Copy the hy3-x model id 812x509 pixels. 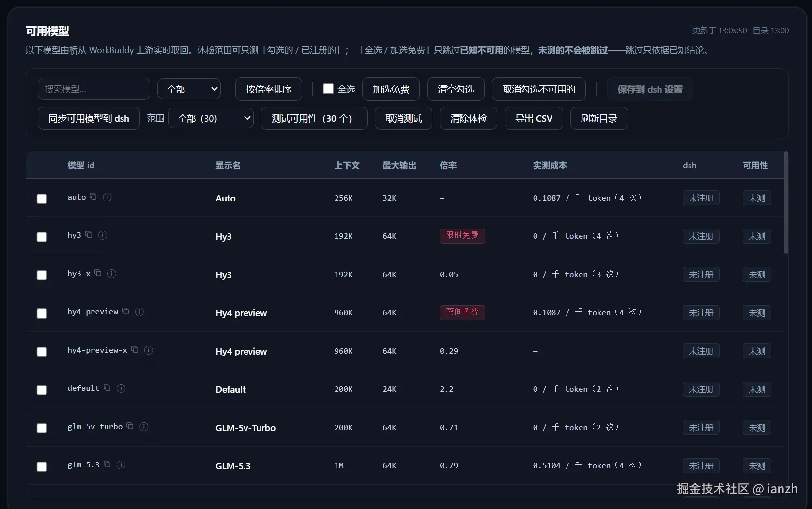click(x=98, y=273)
